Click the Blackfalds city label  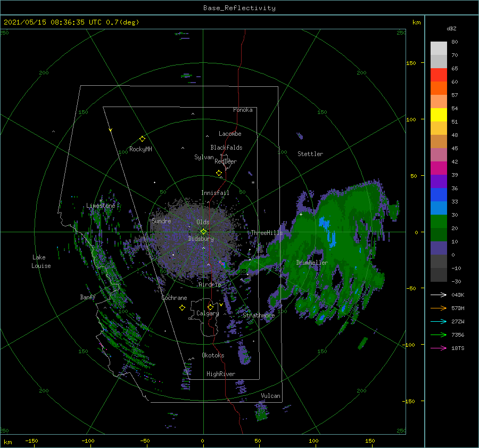coord(226,148)
